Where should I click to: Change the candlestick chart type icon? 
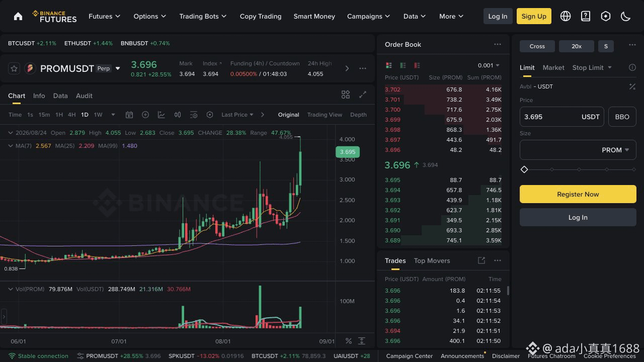[x=178, y=115]
